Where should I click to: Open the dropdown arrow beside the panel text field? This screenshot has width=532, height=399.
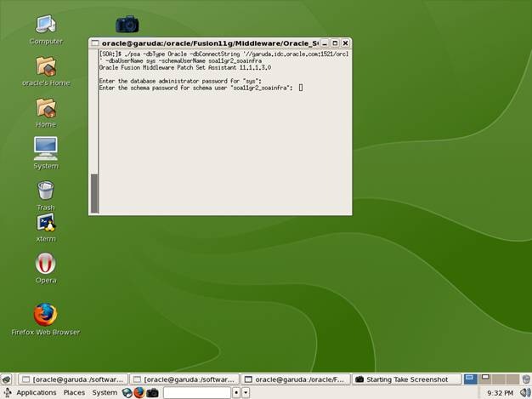[246, 393]
